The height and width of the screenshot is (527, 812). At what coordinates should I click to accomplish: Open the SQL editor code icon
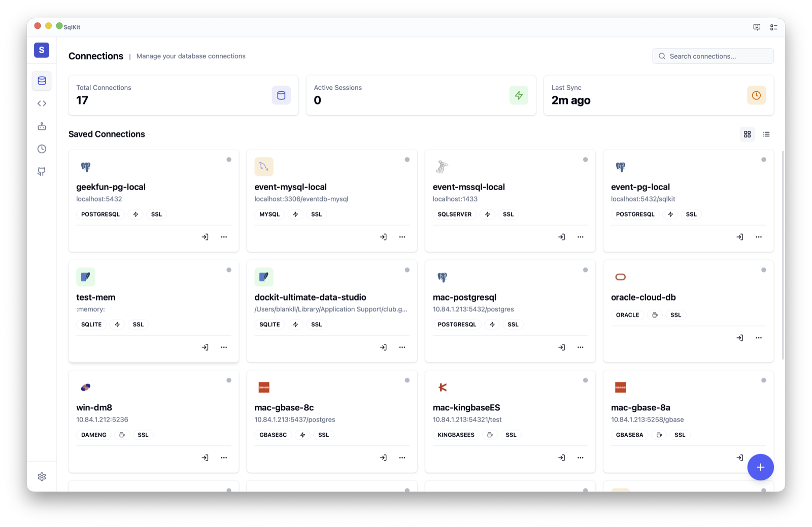click(42, 103)
